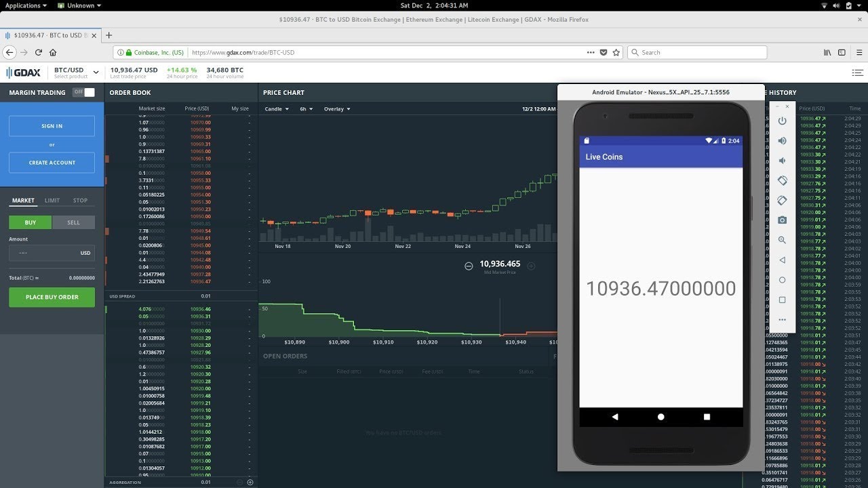Click the emulator toolbar overview square

click(x=782, y=300)
